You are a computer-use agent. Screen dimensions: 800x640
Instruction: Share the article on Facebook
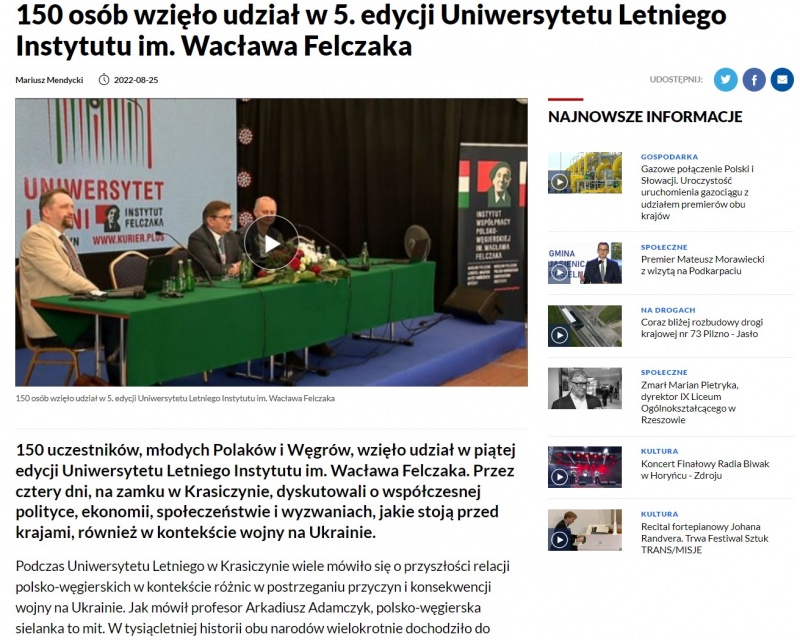(x=754, y=80)
